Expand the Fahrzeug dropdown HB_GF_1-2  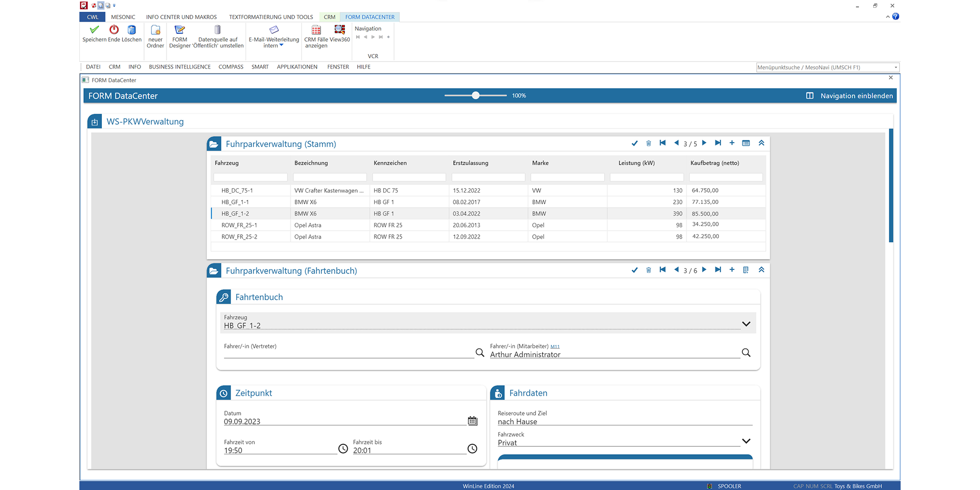[x=746, y=324]
